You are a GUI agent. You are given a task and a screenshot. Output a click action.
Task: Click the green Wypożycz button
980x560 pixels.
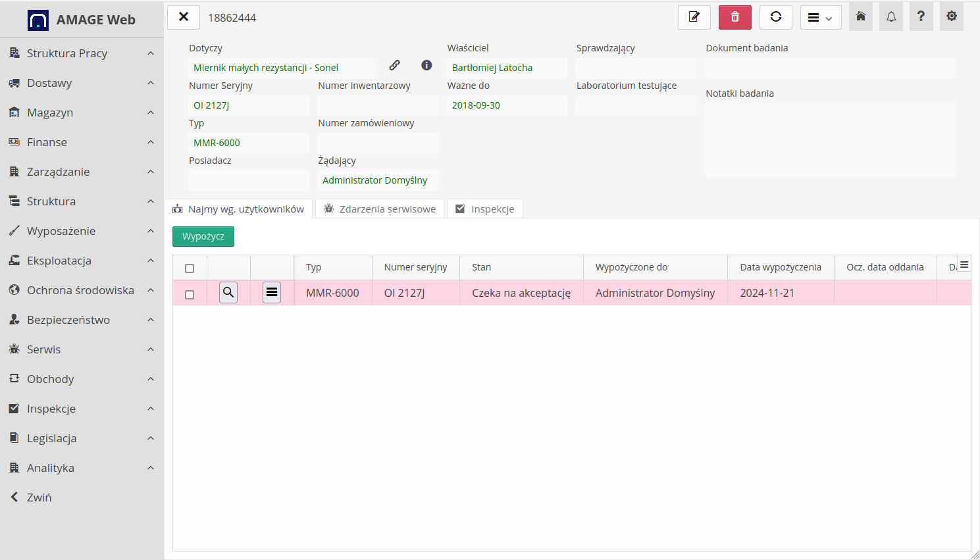pyautogui.click(x=203, y=236)
